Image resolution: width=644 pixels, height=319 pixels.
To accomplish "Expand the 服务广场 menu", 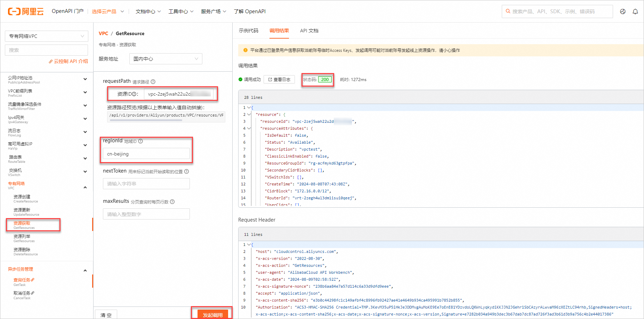I will point(214,11).
